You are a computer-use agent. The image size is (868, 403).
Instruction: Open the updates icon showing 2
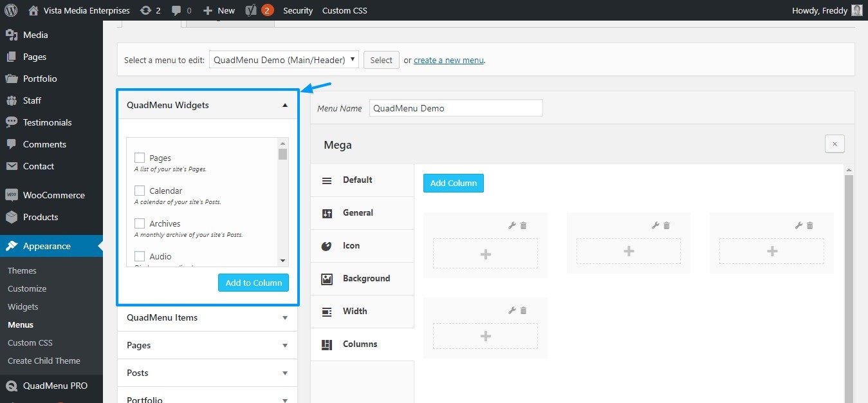pyautogui.click(x=150, y=10)
